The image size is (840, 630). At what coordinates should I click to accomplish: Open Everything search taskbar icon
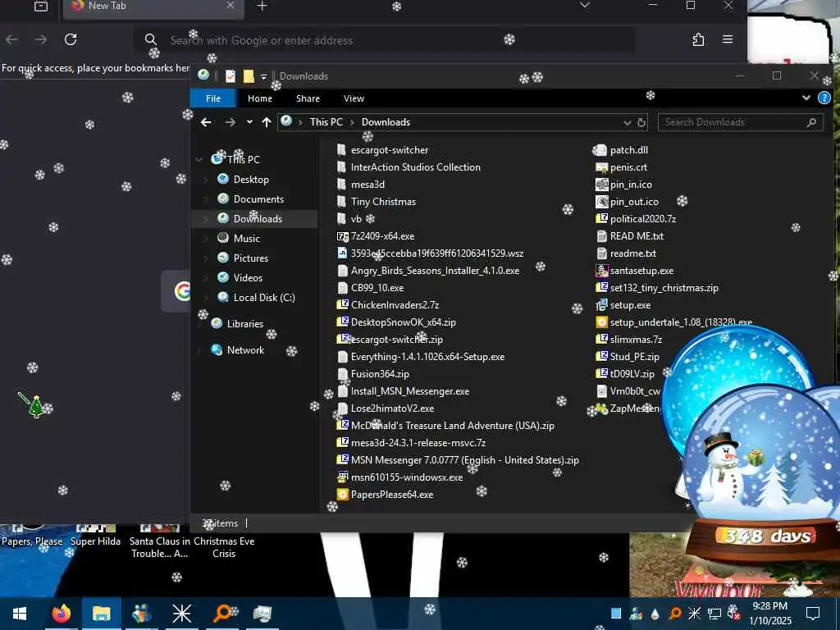(222, 614)
